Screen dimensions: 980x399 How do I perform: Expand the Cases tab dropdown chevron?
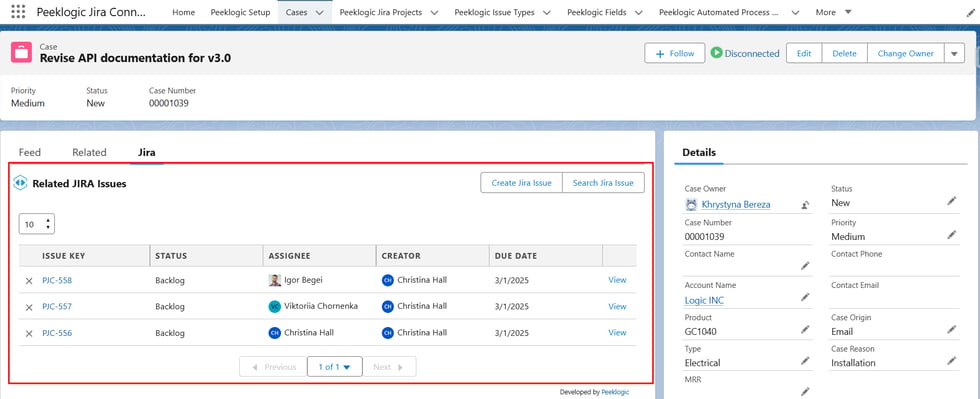[320, 13]
